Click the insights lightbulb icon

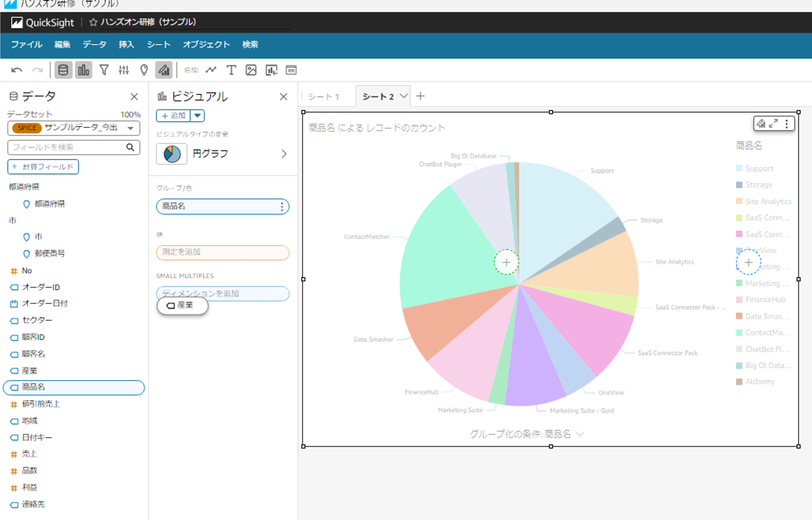pos(144,70)
